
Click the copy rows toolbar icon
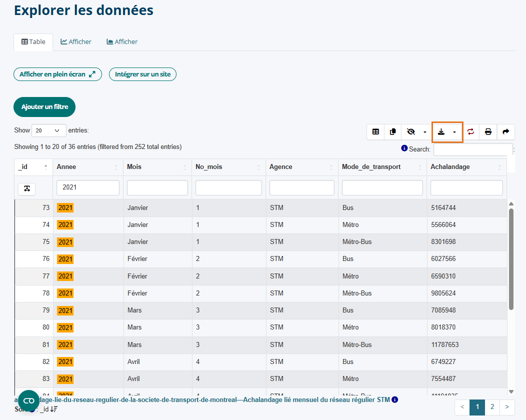coord(393,132)
